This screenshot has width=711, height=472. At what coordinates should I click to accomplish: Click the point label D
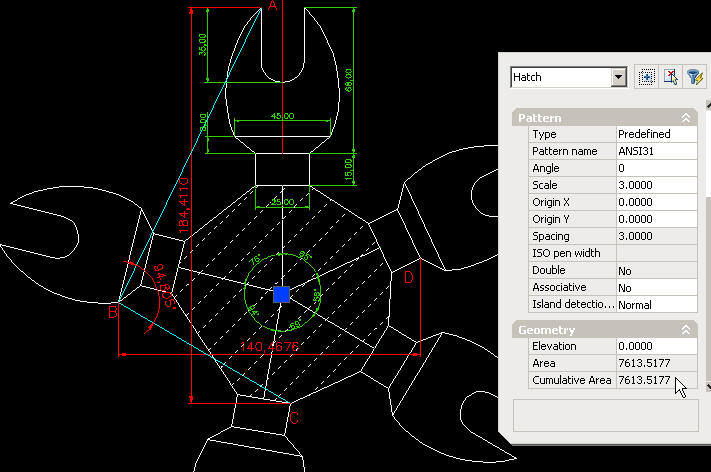point(409,277)
